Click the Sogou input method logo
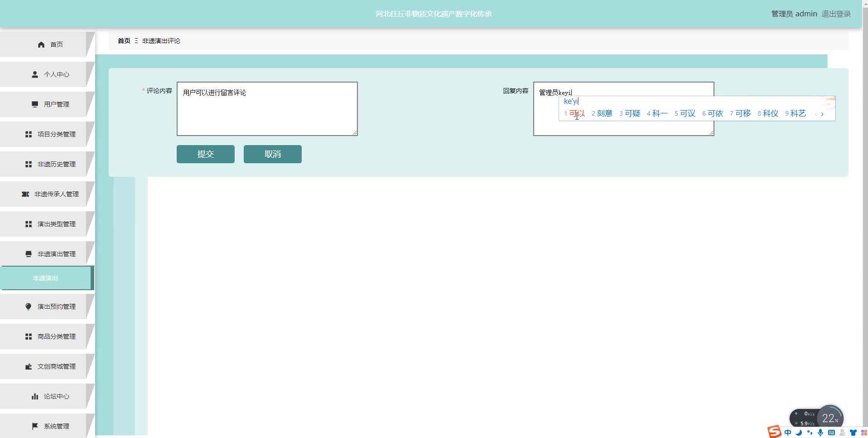The width and height of the screenshot is (868, 438). [774, 432]
